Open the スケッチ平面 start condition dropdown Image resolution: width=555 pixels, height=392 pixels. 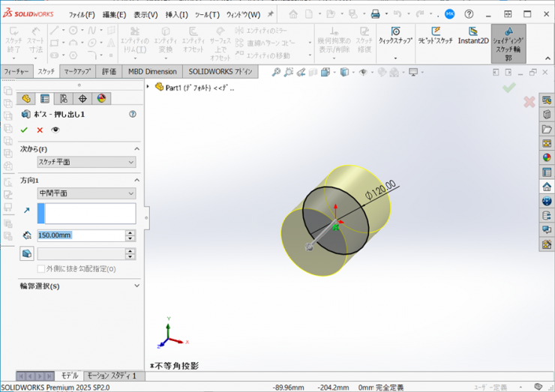click(x=87, y=162)
